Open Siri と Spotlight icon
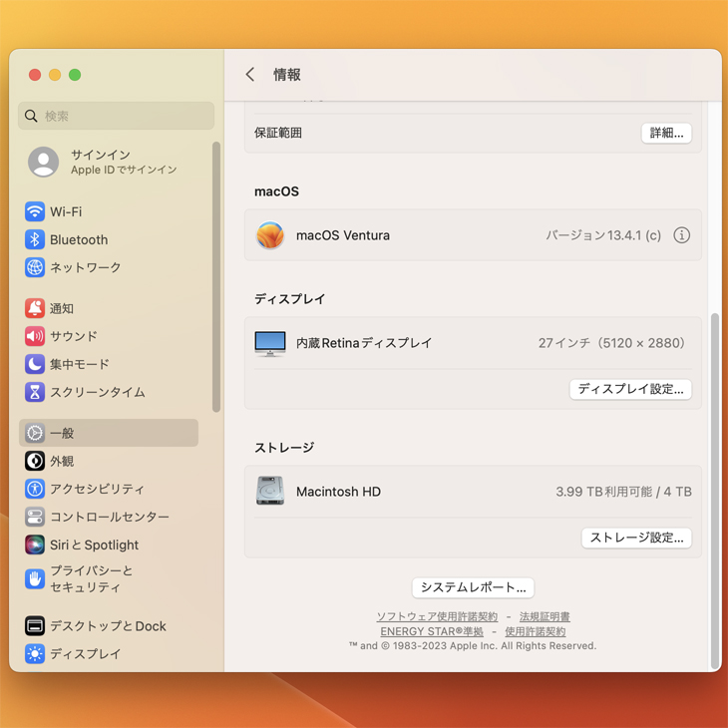The width and height of the screenshot is (728, 728). click(x=35, y=545)
